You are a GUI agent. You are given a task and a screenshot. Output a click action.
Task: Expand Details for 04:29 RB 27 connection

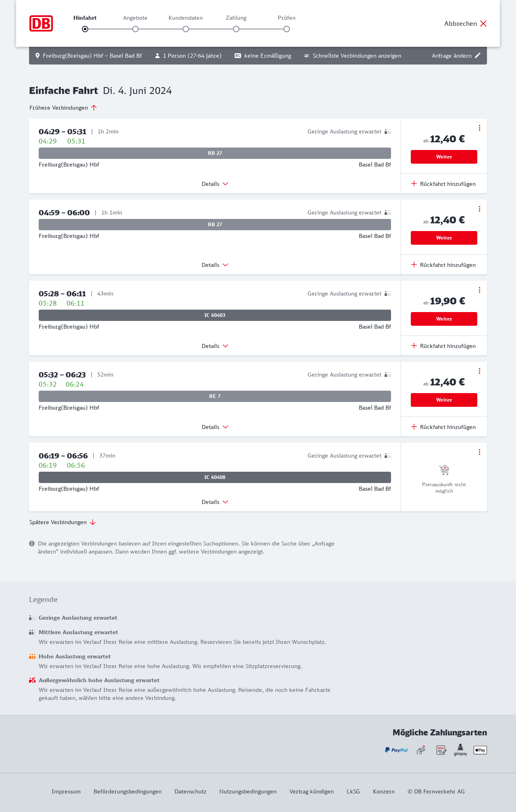215,184
